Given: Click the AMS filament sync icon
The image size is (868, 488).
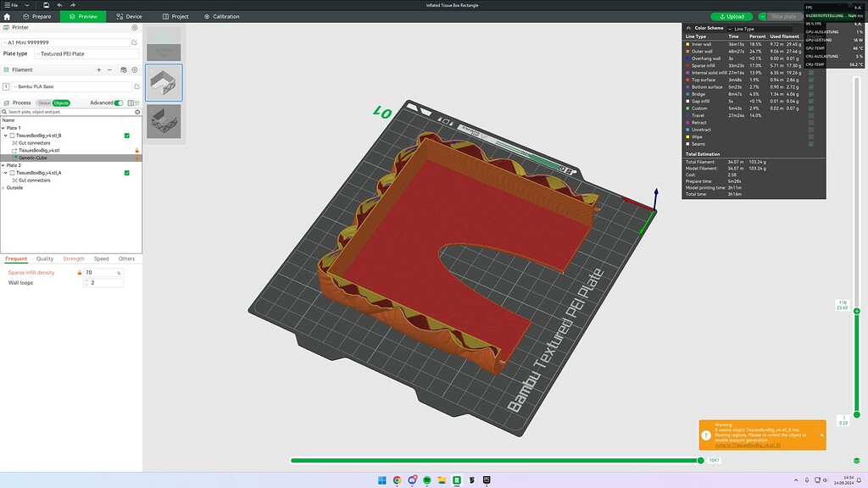Looking at the screenshot, I should click(x=124, y=69).
